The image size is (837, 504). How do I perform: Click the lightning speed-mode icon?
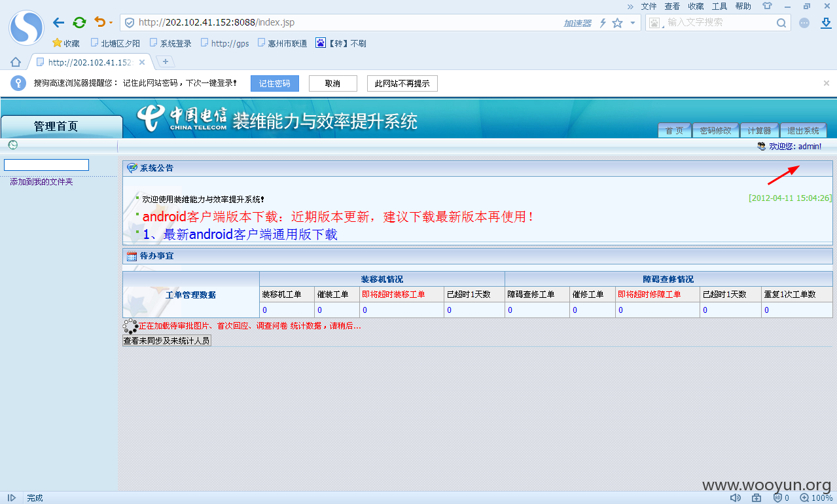coord(603,23)
